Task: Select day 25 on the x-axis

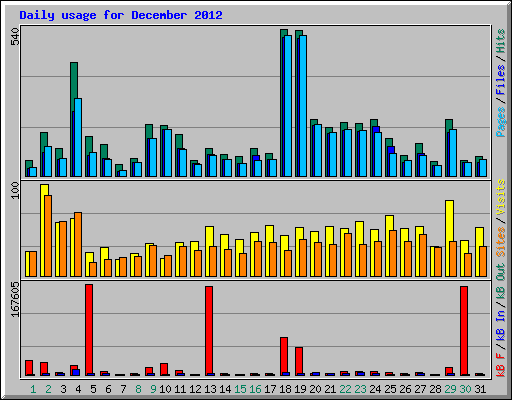Action: pos(390,389)
